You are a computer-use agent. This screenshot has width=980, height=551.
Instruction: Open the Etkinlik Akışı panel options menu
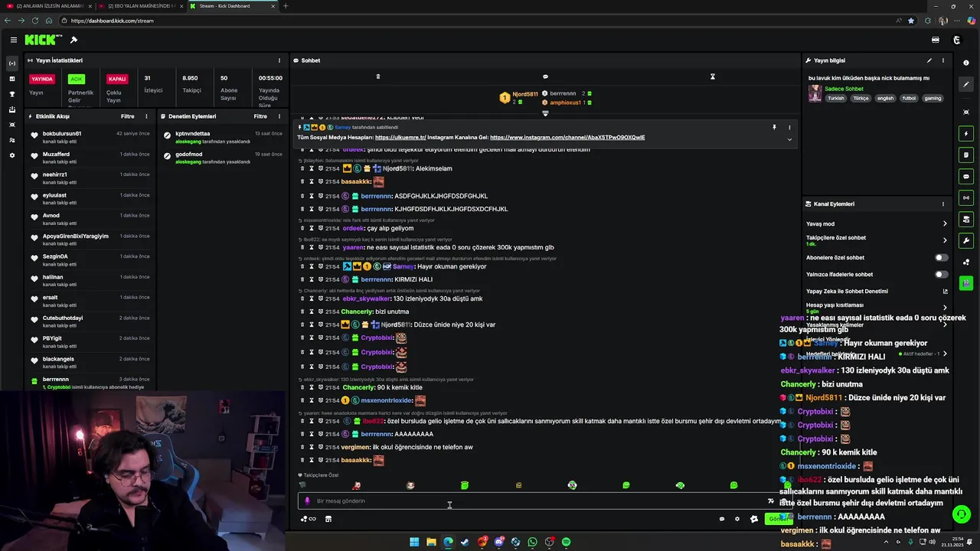(146, 116)
